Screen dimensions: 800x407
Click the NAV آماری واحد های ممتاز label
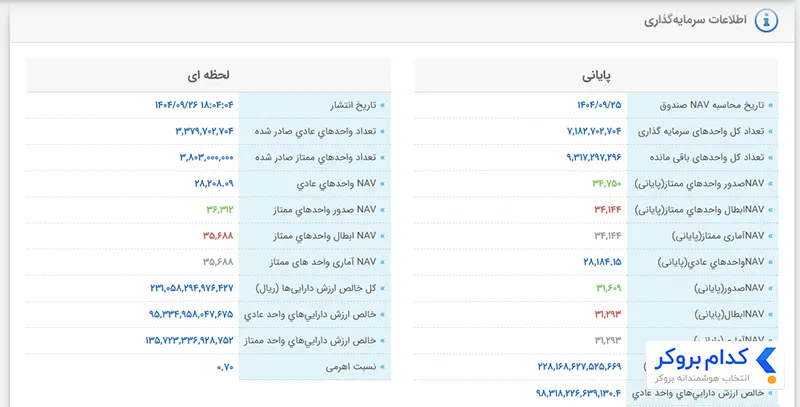(322, 262)
